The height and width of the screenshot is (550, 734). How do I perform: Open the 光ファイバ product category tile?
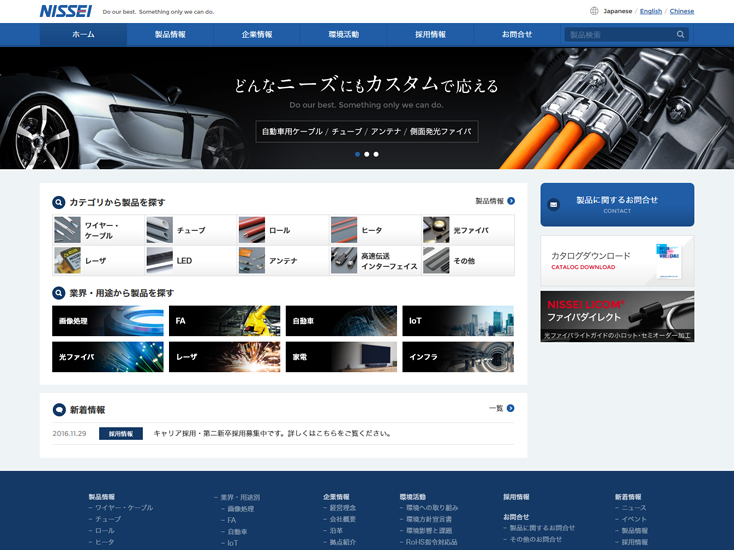468,230
